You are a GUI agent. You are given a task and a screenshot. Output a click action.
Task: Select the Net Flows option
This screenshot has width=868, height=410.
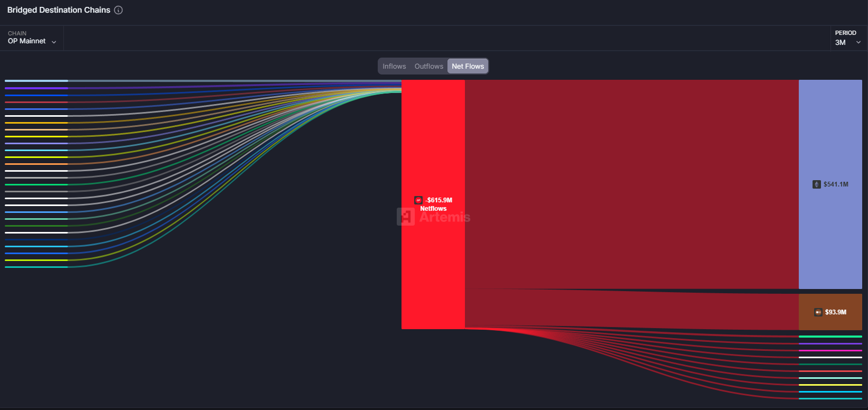(468, 66)
